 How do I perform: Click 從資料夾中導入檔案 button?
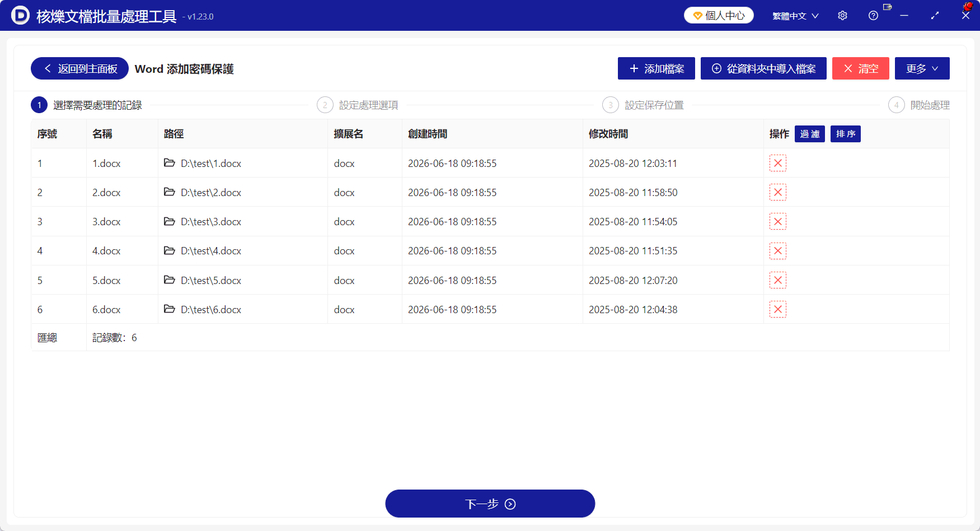click(x=763, y=68)
